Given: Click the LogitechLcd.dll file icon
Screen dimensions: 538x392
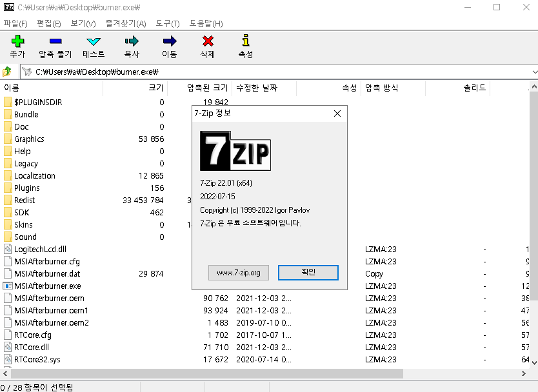Looking at the screenshot, I should (x=8, y=249).
